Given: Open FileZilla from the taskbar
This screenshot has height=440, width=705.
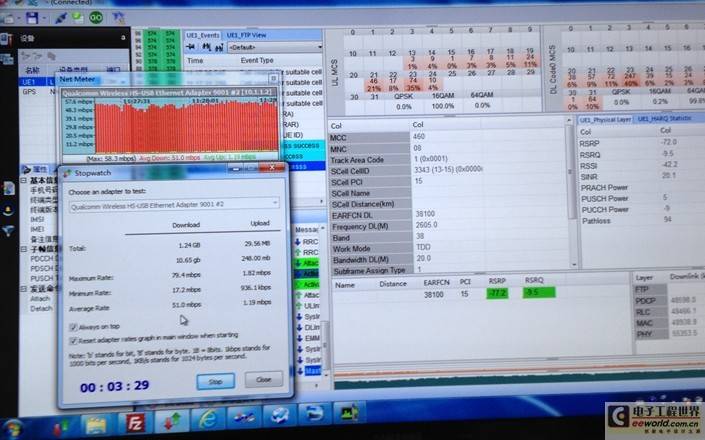Looking at the screenshot, I should pyautogui.click(x=135, y=423).
